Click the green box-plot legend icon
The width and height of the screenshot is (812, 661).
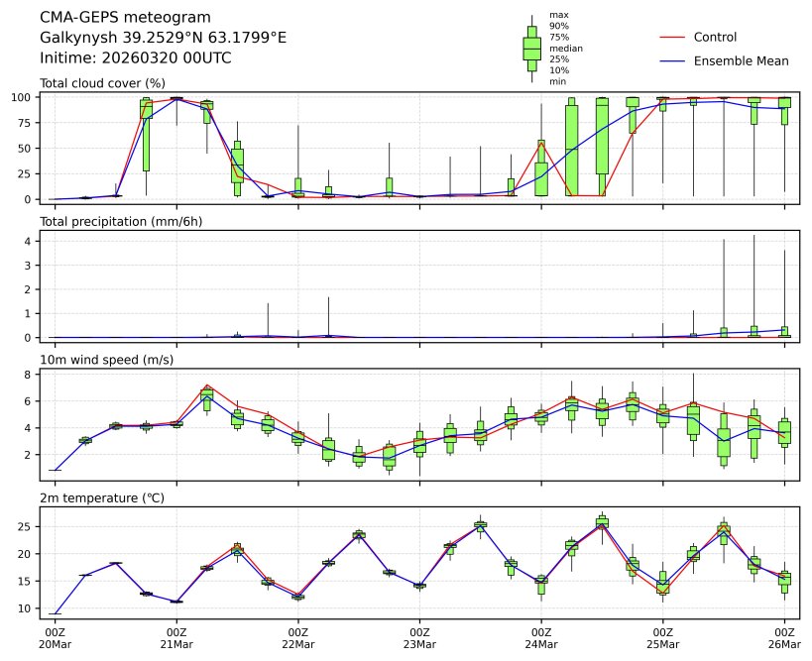[531, 48]
